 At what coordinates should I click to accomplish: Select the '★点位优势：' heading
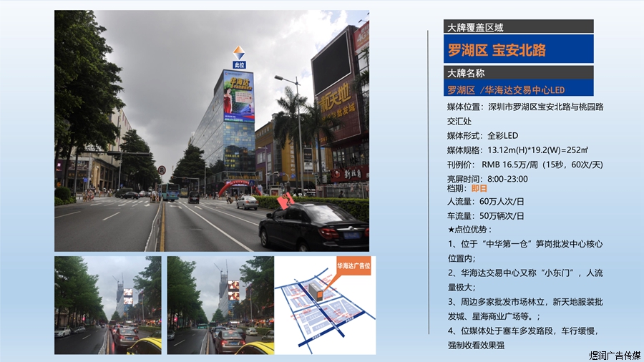tap(470, 230)
